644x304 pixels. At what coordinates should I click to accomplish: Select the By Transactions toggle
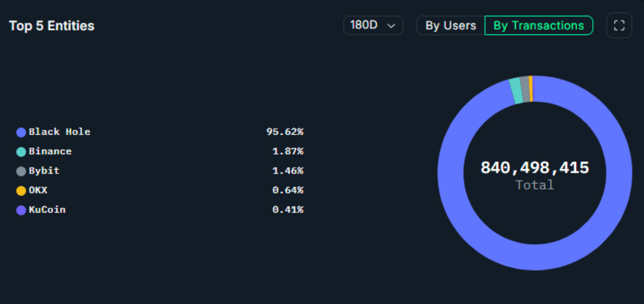[x=538, y=26]
